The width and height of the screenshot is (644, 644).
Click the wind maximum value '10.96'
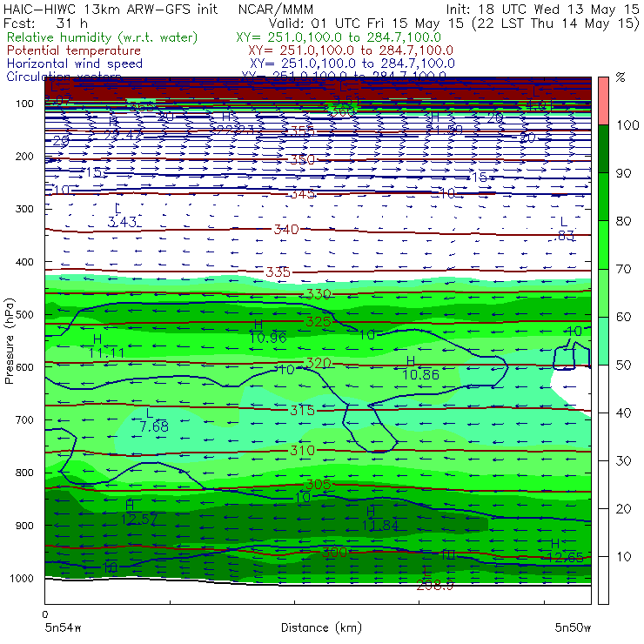[268, 338]
